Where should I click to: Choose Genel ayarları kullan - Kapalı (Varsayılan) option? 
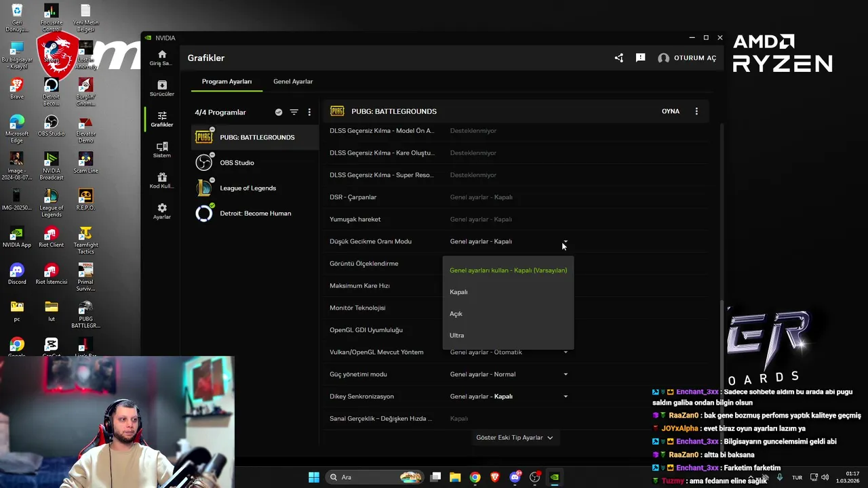[x=508, y=270]
